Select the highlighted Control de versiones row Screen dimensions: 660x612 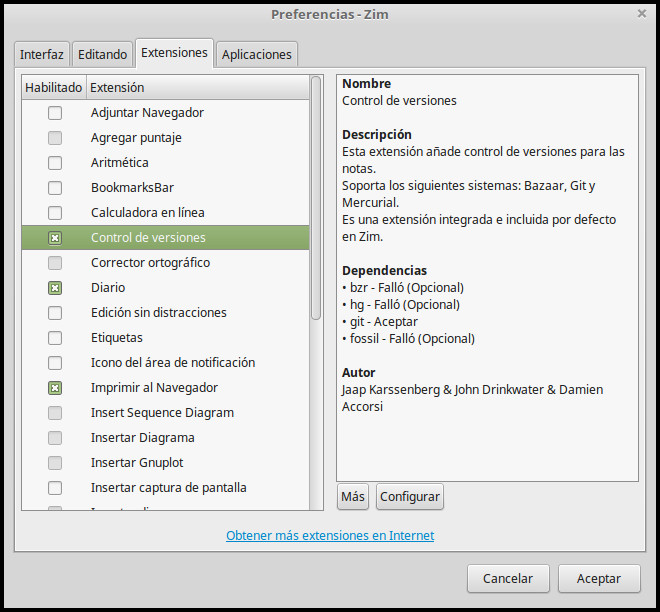(165, 238)
